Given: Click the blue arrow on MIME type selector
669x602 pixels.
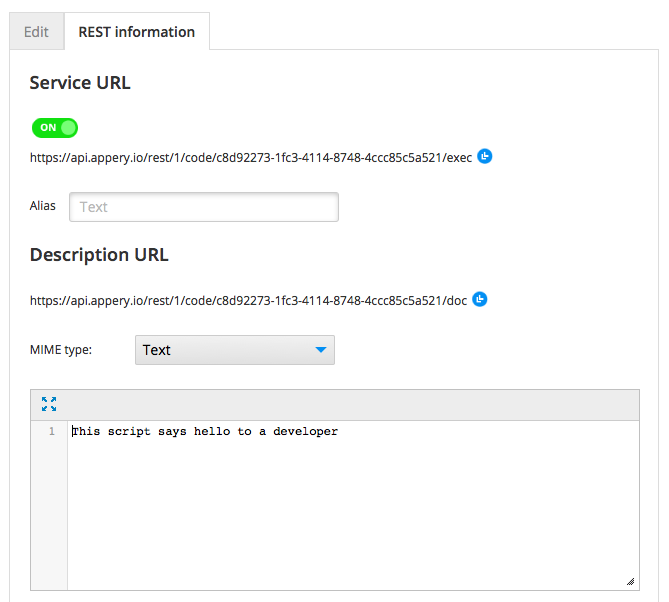Looking at the screenshot, I should click(320, 350).
